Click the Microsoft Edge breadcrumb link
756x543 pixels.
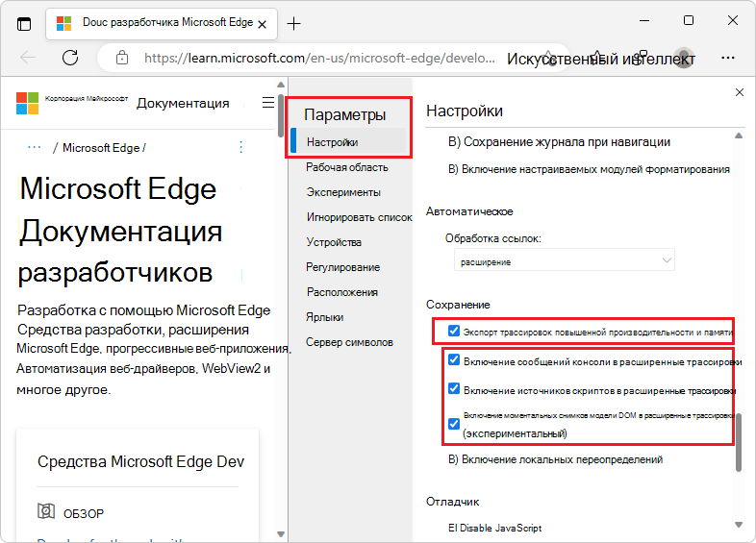click(x=101, y=148)
